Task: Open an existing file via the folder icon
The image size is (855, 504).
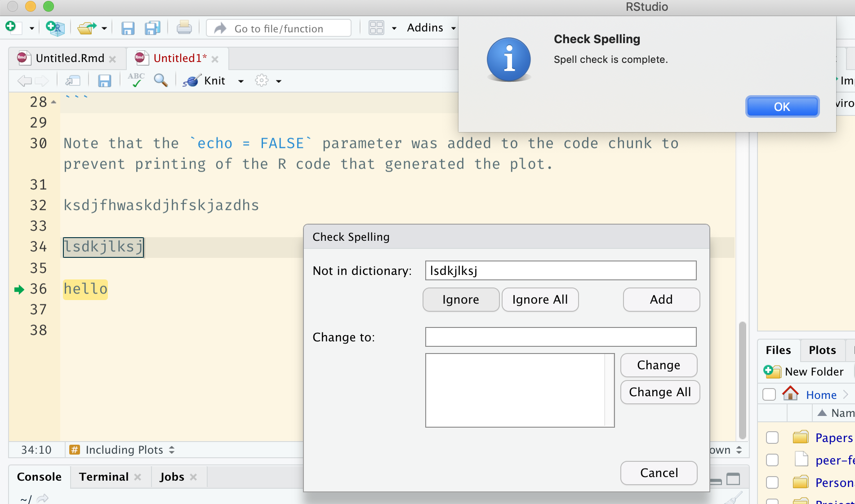Action: point(86,27)
